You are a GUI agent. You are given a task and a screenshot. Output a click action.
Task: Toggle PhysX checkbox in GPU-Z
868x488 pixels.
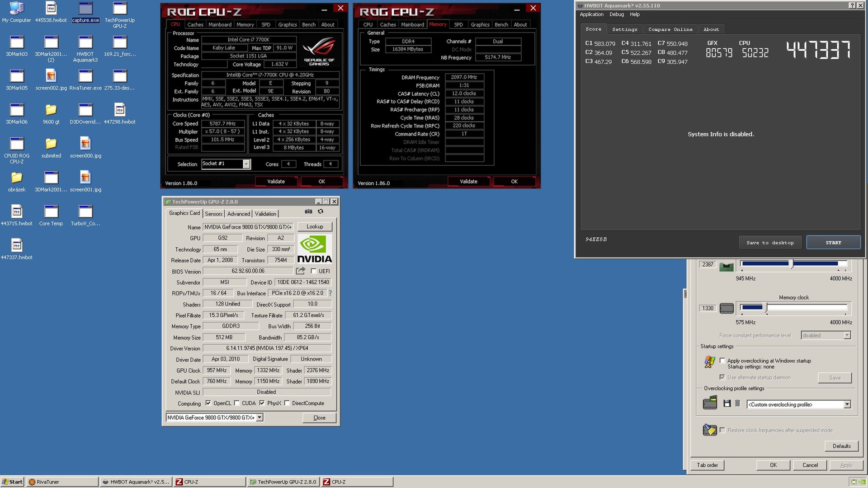(262, 403)
